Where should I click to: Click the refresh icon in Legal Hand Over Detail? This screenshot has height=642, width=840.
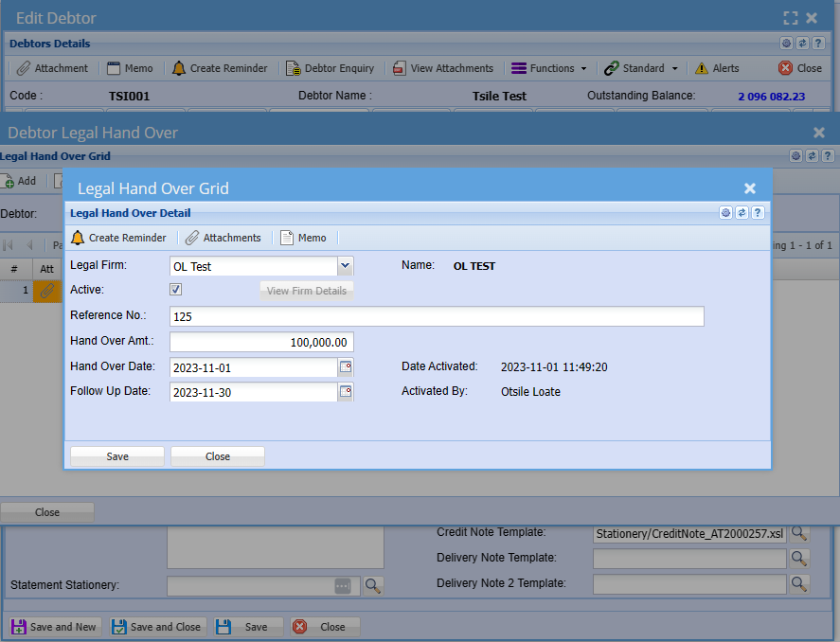click(x=742, y=213)
